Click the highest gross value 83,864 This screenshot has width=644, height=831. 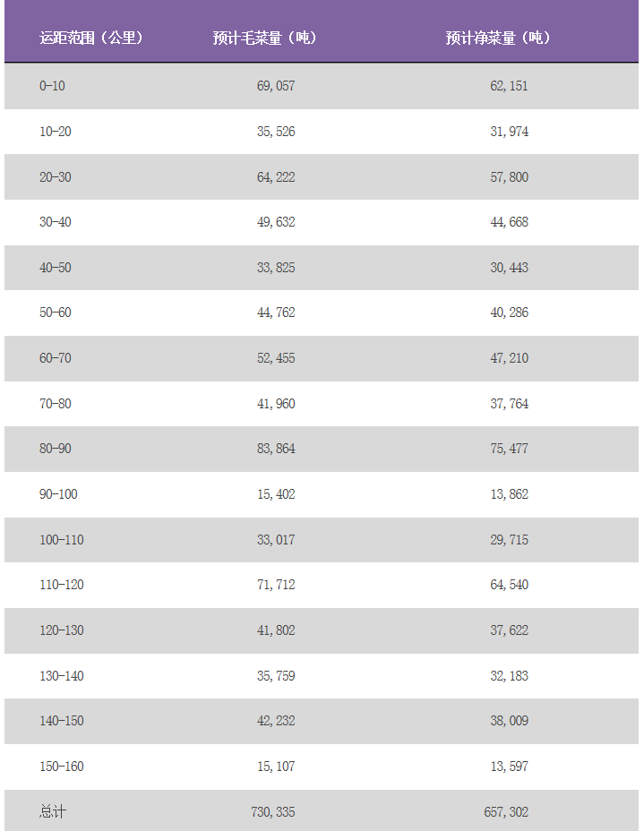click(276, 449)
